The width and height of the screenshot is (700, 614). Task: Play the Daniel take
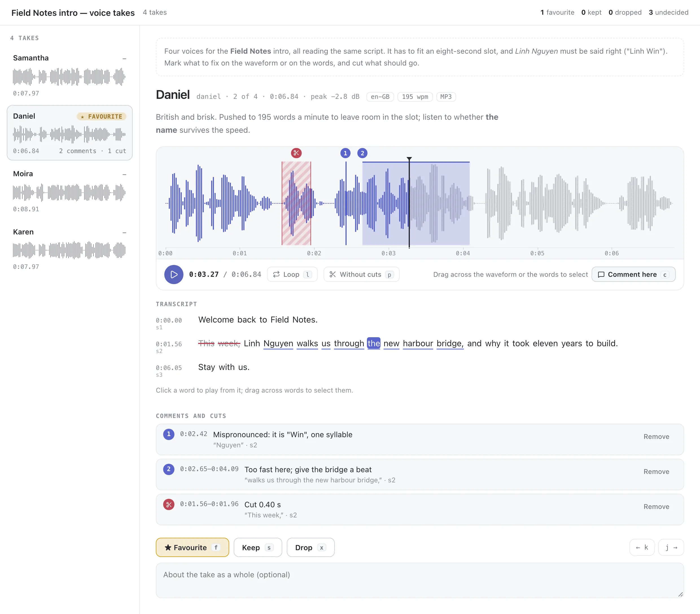[174, 275]
